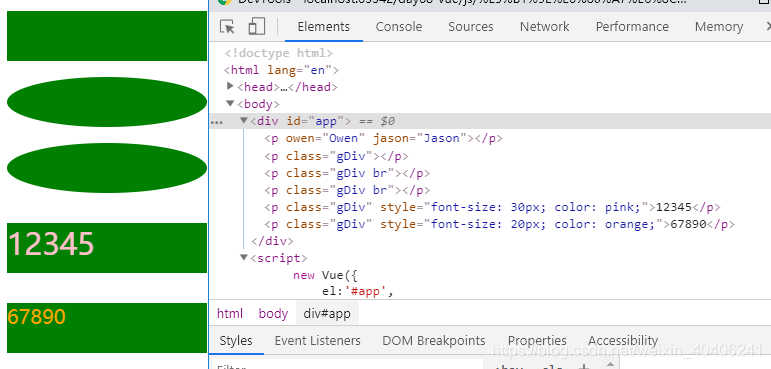
Task: Select the closing </div> tag row
Action: coord(272,241)
